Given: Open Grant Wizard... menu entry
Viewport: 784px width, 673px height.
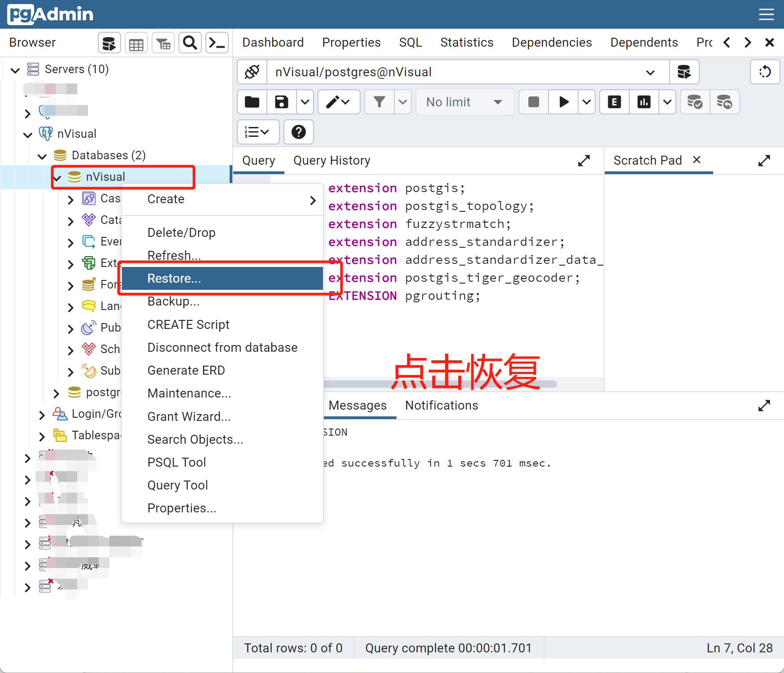Looking at the screenshot, I should pos(222,416).
